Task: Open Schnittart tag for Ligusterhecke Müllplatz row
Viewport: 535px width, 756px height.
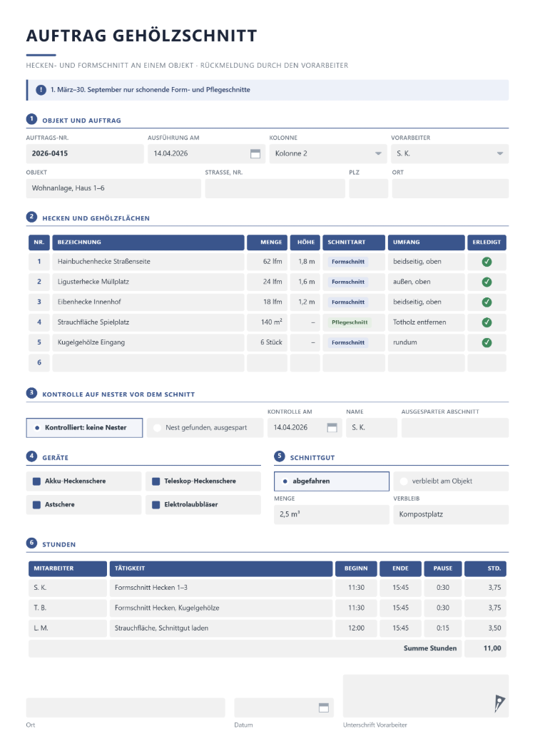Action: 348,282
